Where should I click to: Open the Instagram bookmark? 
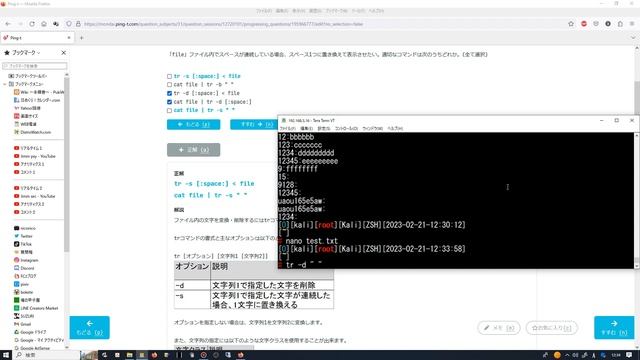(x=26, y=260)
